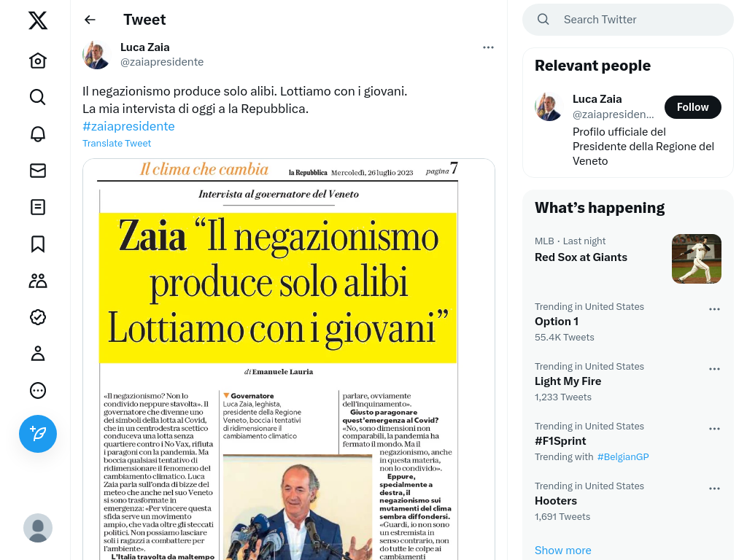Open the three-dot menu on Luca Zaia's tweet
The width and height of the screenshot is (747, 560).
tap(488, 47)
